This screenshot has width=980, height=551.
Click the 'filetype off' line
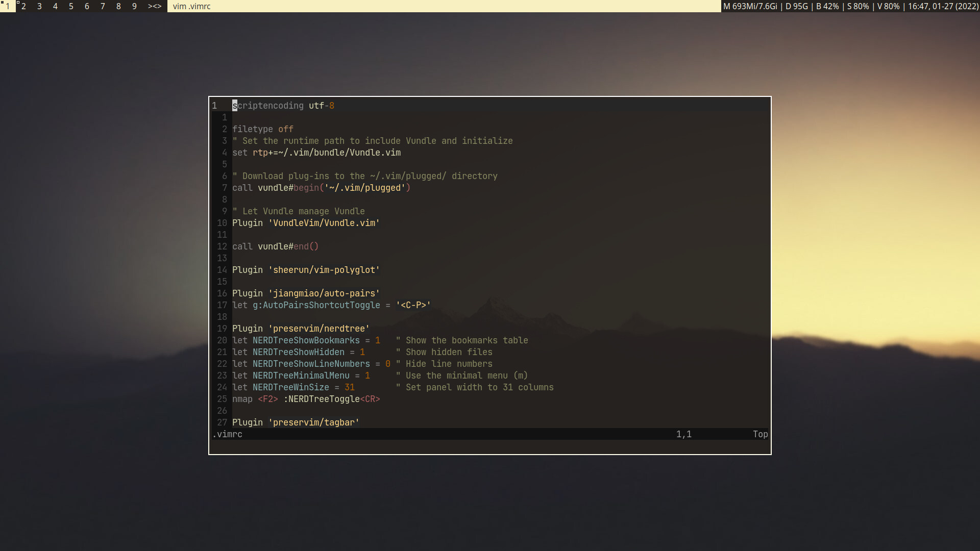coord(263,129)
